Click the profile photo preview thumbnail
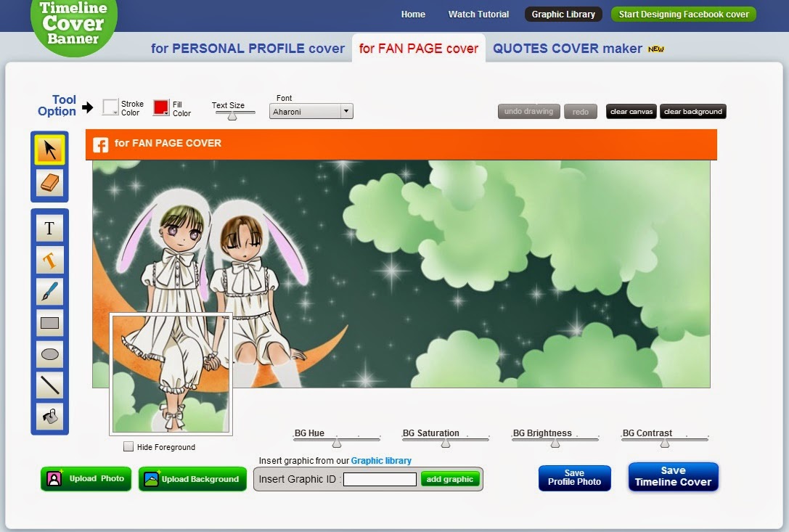 pos(171,374)
